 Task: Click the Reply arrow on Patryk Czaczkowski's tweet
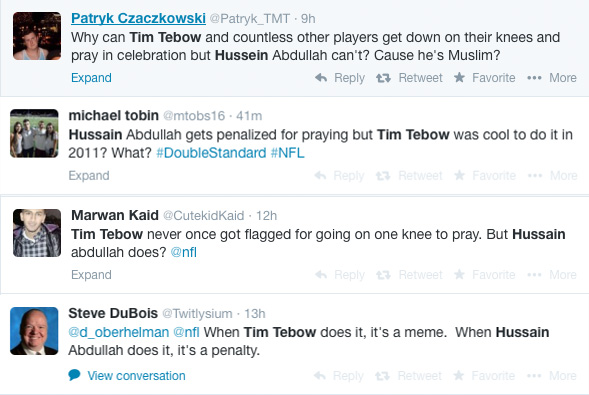pyautogui.click(x=340, y=78)
